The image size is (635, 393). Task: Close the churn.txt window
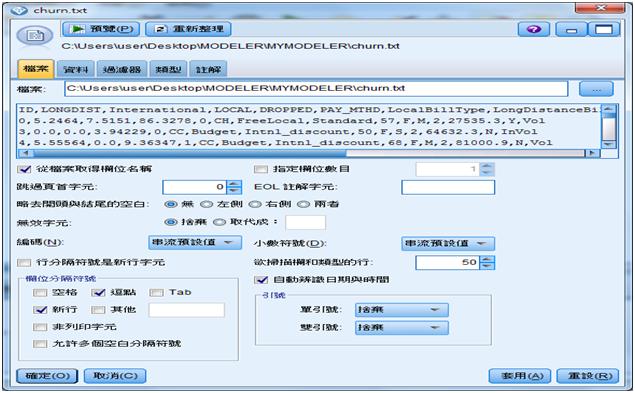[600, 8]
